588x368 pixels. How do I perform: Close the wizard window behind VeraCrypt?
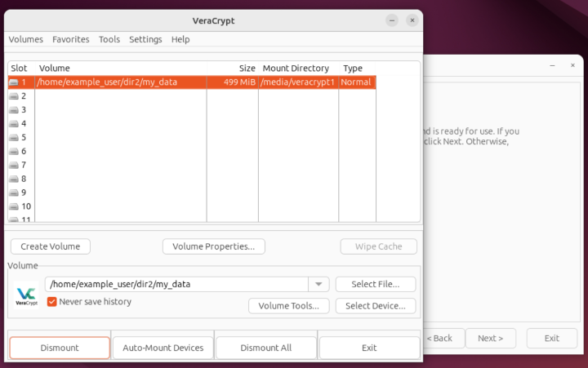[x=572, y=65]
